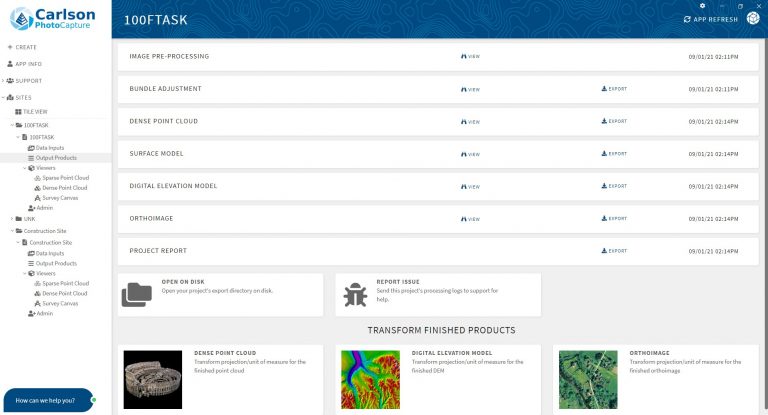
Task: Click the Carlson logo badge at top right
Action: point(751,20)
